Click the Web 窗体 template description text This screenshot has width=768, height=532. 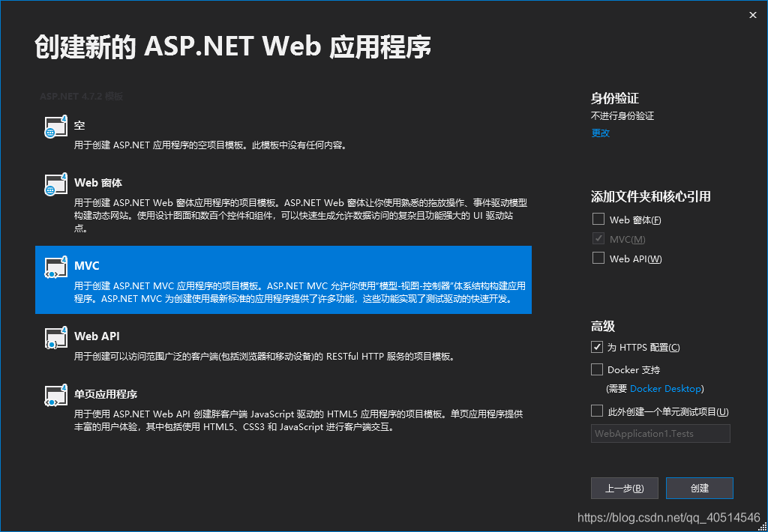click(300, 215)
